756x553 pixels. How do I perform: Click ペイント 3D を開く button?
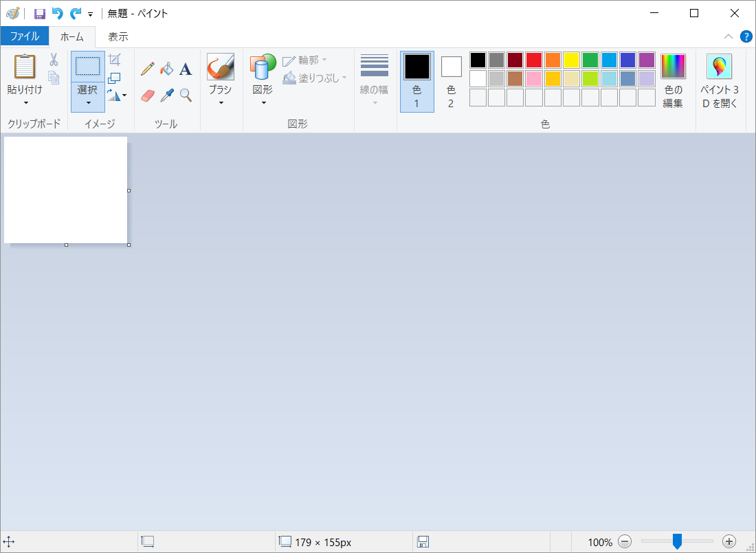pos(720,81)
